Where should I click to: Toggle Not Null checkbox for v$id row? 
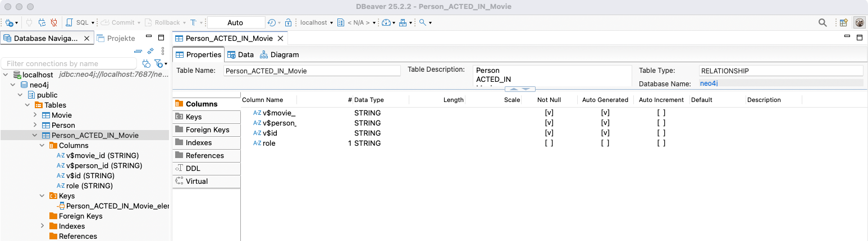click(x=549, y=133)
